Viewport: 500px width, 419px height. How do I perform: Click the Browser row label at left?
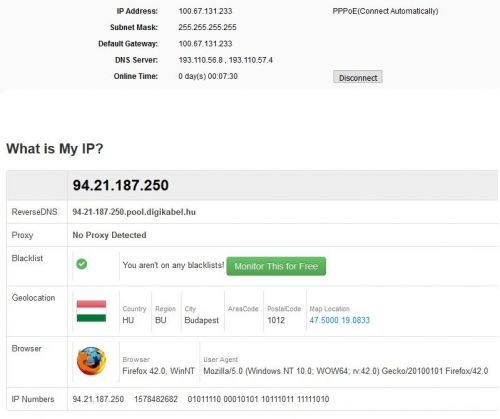(x=27, y=348)
